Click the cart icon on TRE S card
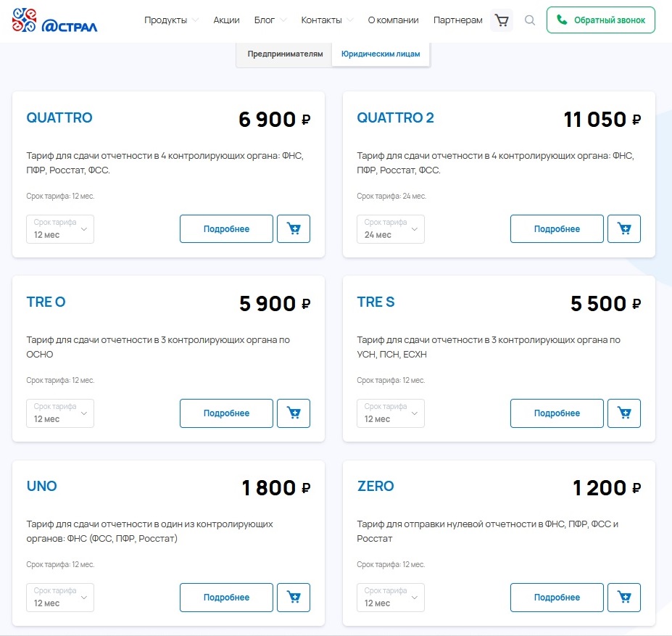The image size is (672, 636). [x=623, y=413]
